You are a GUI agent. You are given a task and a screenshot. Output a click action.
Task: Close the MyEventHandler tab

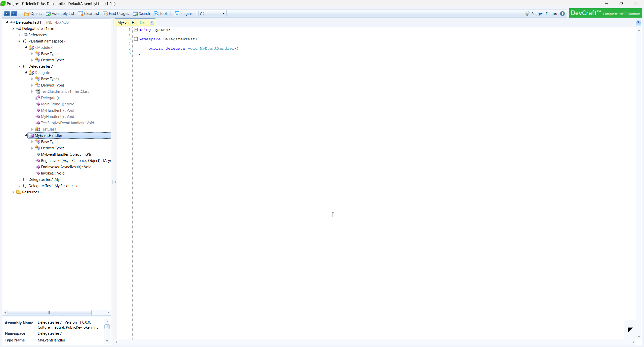(152, 22)
